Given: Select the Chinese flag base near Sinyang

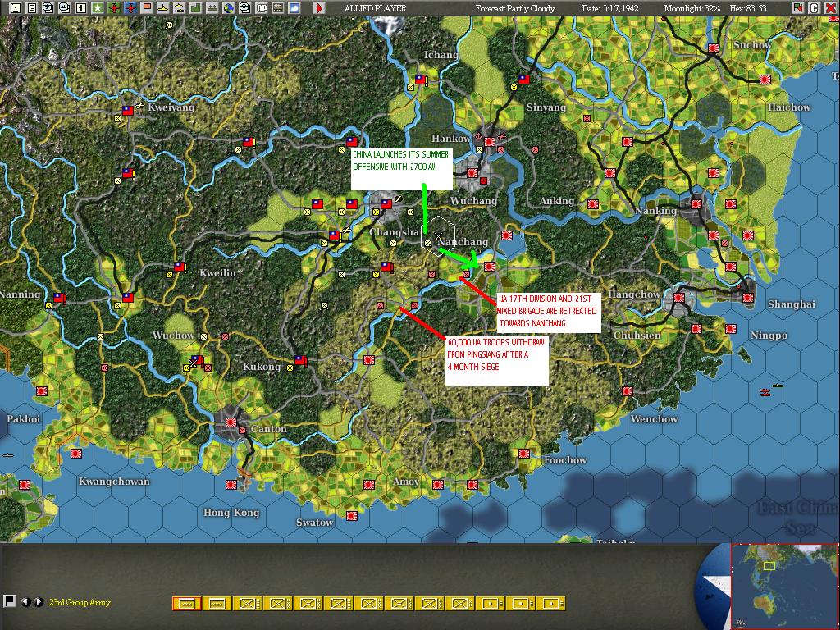Looking at the screenshot, I should (x=524, y=80).
